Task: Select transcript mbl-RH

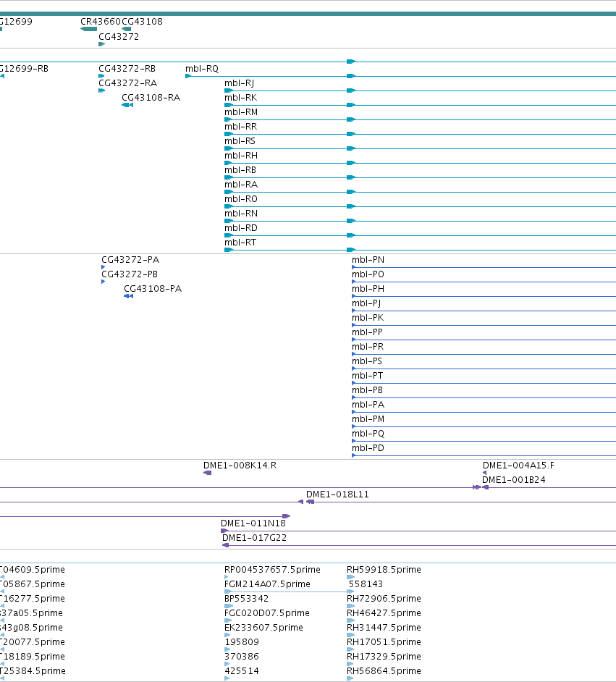Action: (x=241, y=155)
